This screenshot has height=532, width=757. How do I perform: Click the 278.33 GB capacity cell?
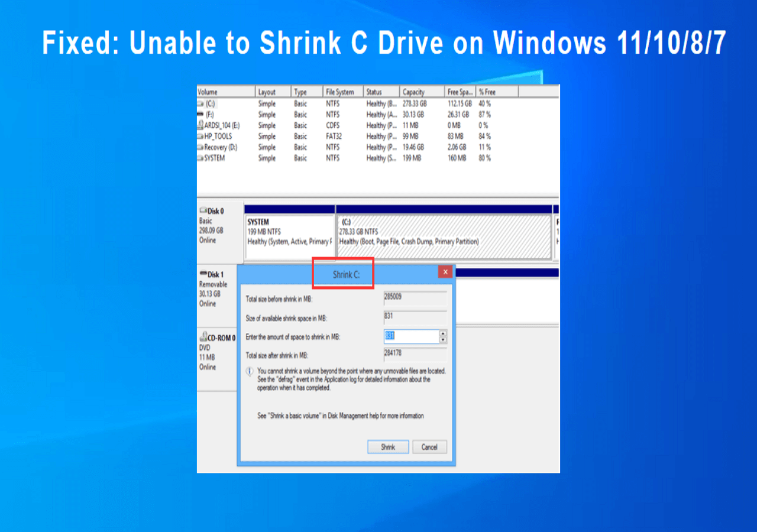415,103
